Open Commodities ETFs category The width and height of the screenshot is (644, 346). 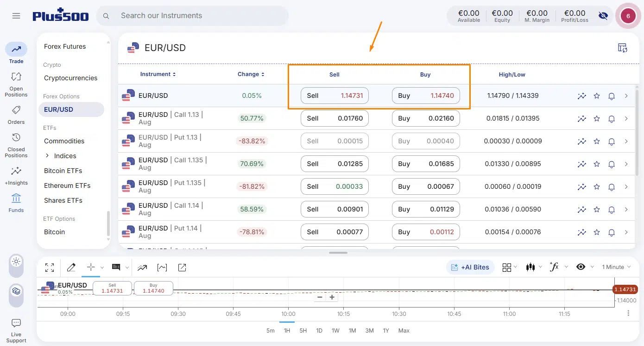[64, 141]
